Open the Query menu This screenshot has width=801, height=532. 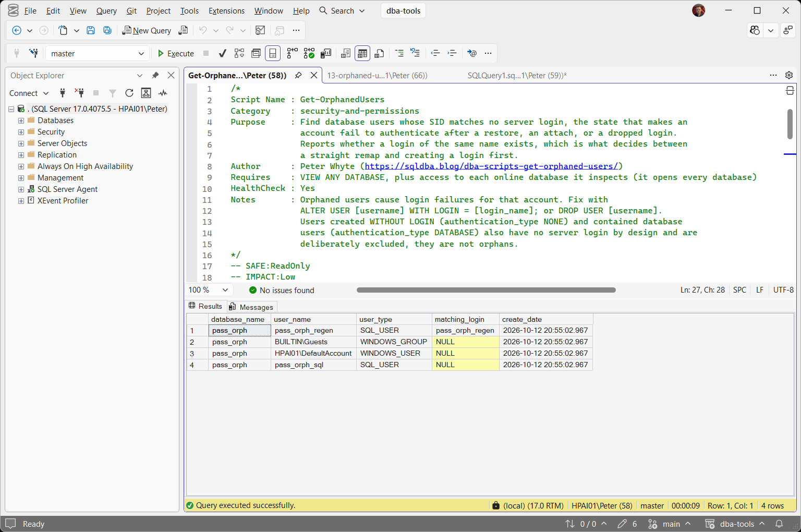point(106,10)
